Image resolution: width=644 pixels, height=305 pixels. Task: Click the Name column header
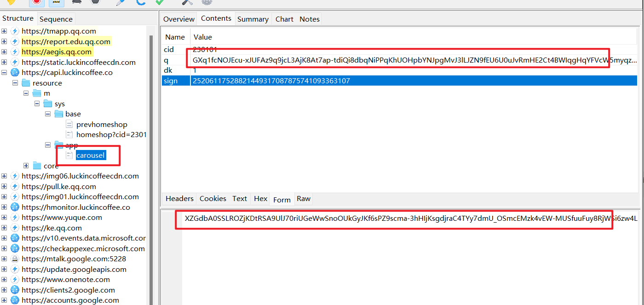175,37
